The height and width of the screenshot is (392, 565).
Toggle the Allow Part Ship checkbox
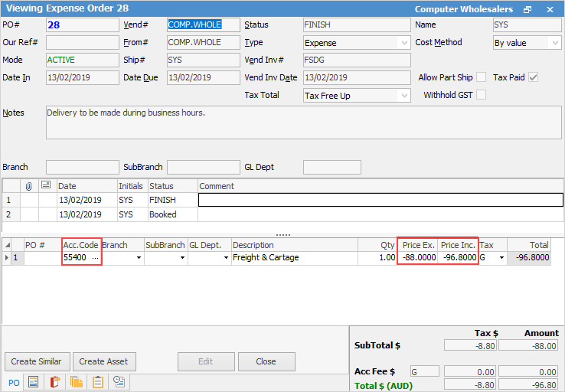tap(481, 77)
